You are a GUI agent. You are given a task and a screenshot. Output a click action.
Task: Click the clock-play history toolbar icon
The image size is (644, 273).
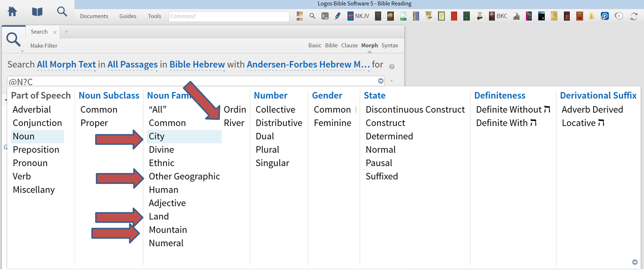tap(619, 16)
